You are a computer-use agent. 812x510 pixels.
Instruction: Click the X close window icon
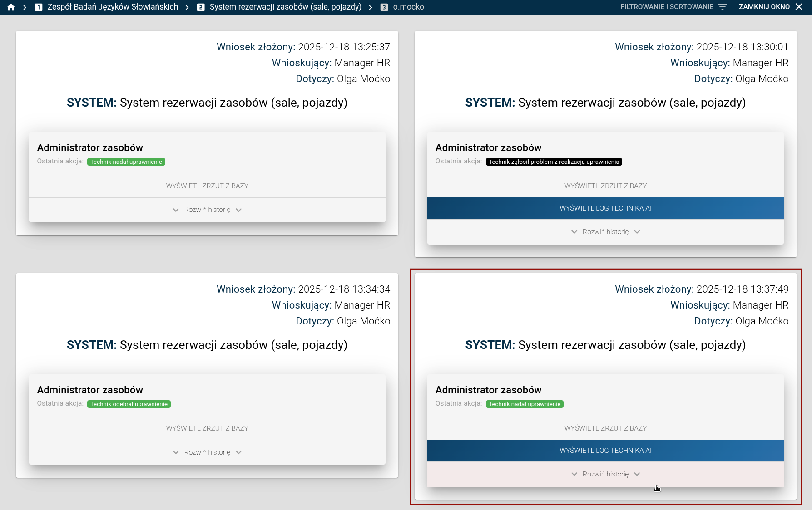(x=799, y=7)
